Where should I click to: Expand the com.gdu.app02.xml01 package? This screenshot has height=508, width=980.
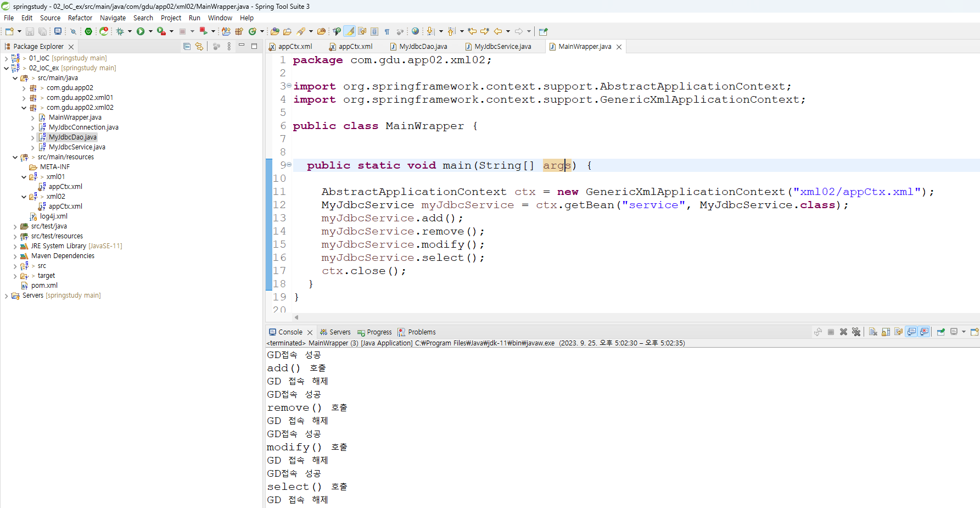point(24,98)
